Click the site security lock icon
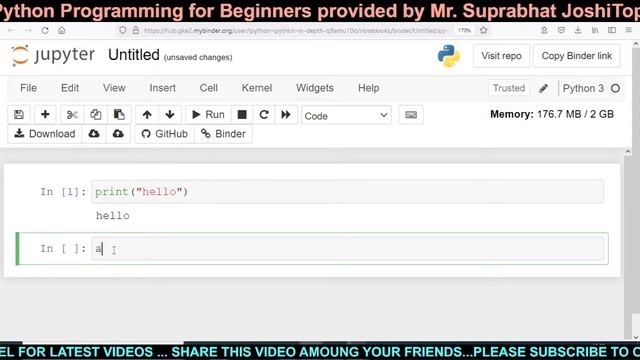640x360 pixels. tap(136, 30)
